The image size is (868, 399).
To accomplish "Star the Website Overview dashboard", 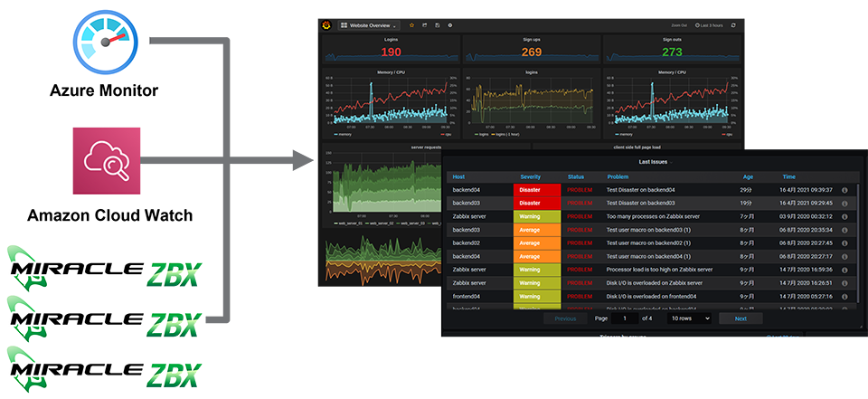I will click(411, 25).
